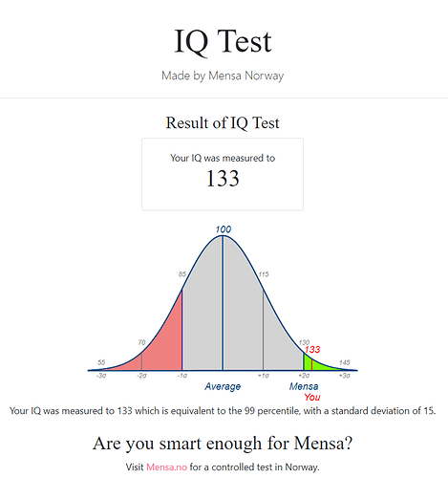The image size is (448, 478).
Task: Click the IQ Test page title
Action: pos(223,41)
